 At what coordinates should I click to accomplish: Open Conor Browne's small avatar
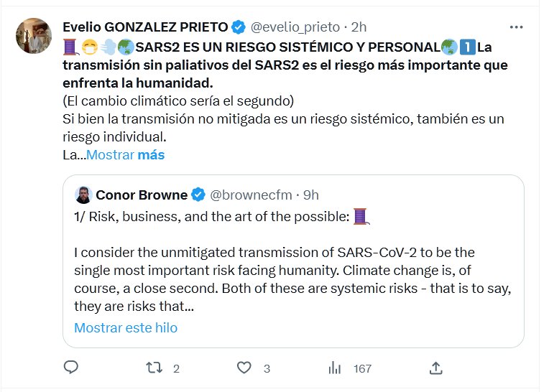(x=83, y=195)
